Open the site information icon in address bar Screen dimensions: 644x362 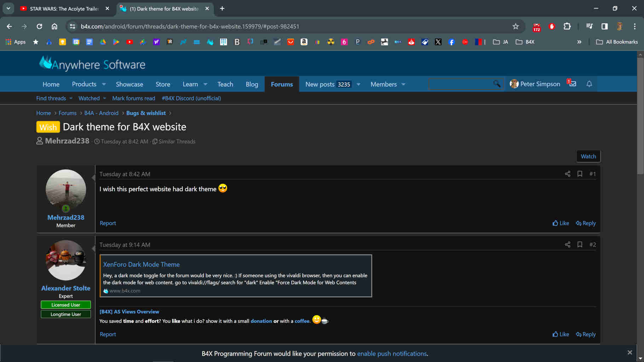[73, 26]
